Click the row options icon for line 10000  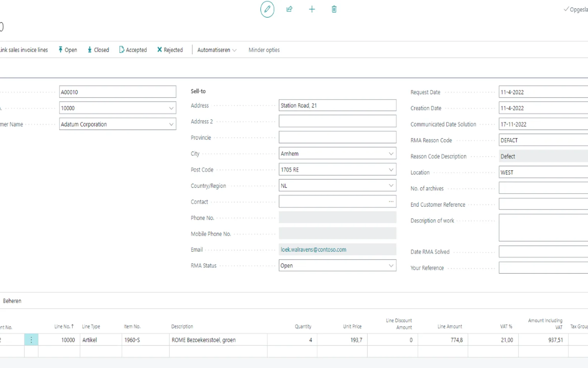pos(31,340)
